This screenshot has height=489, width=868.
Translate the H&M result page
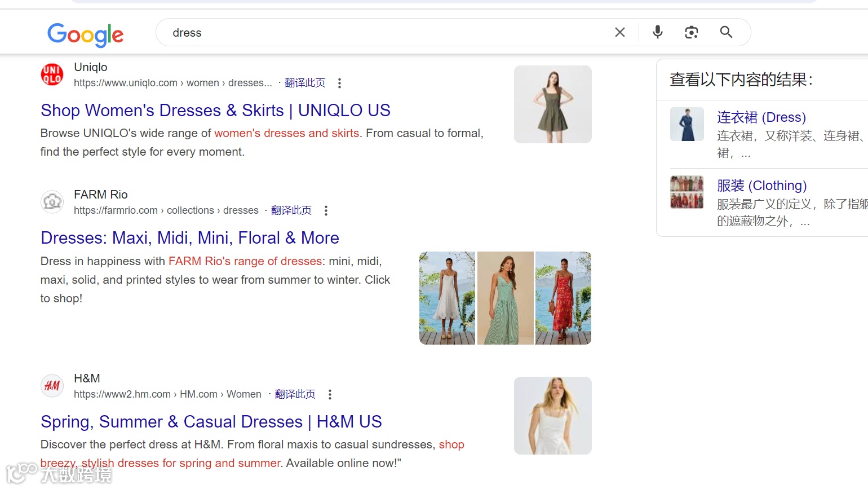pyautogui.click(x=295, y=394)
